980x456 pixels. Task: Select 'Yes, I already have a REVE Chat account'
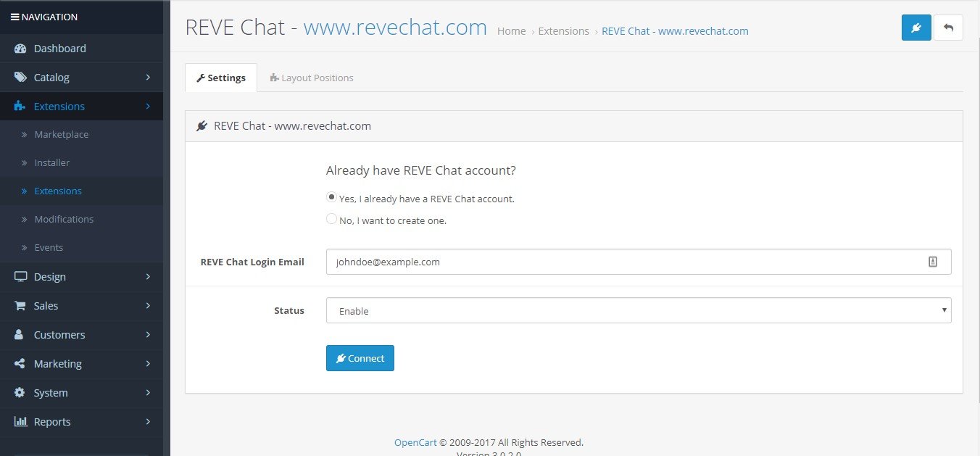pyautogui.click(x=331, y=197)
